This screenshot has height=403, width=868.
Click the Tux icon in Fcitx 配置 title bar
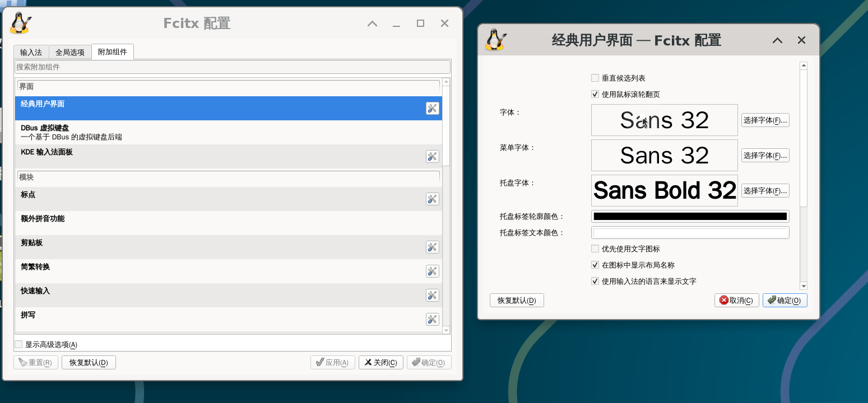(21, 23)
